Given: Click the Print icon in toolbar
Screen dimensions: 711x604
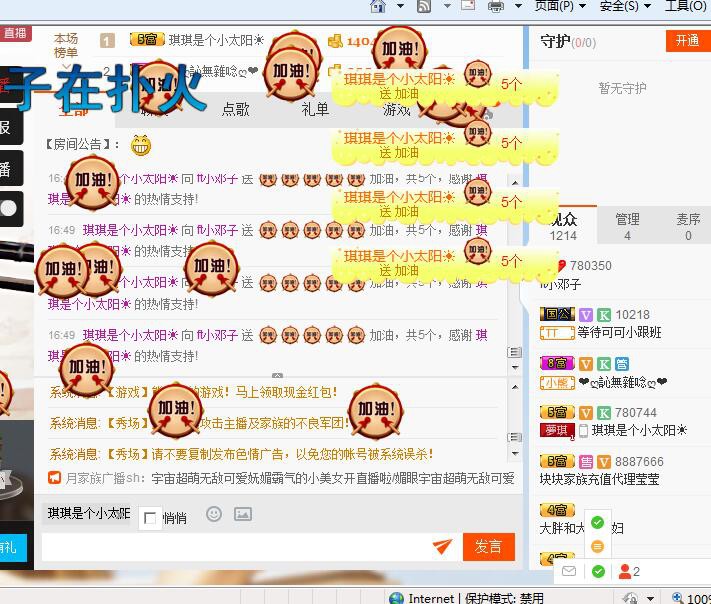Looking at the screenshot, I should pyautogui.click(x=496, y=5).
